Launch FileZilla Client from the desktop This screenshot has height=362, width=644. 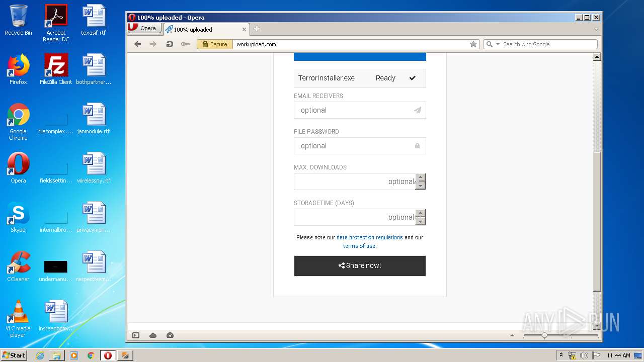56,69
